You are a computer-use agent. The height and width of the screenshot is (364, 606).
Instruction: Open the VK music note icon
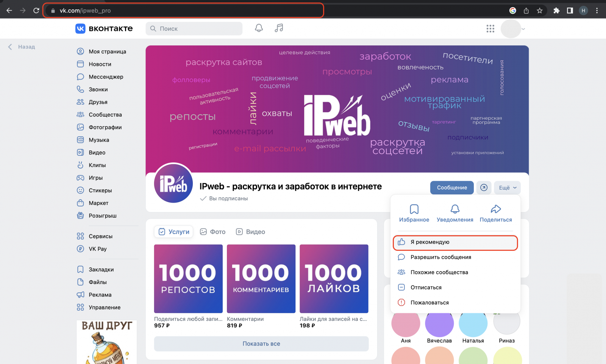coord(279,28)
